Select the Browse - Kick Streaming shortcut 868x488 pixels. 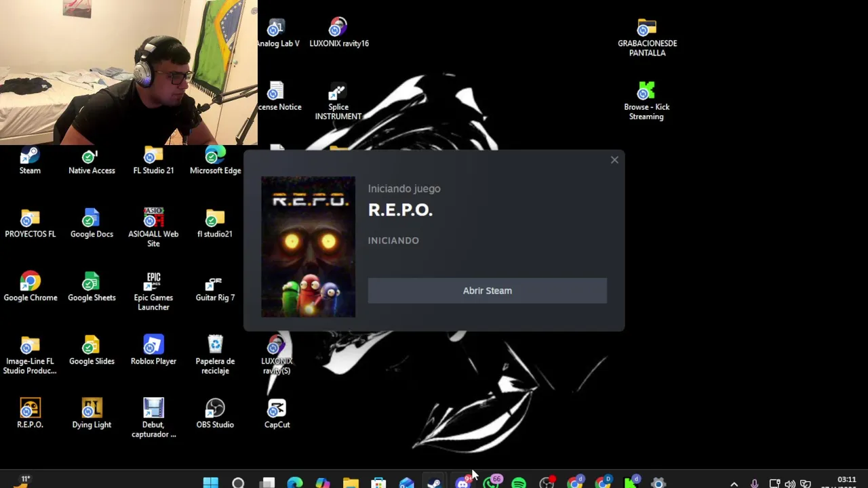coord(646,102)
